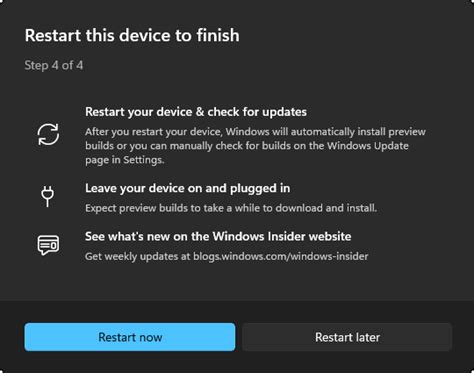
Task: Click 'See what's new on the Windows Insider website' heading
Action: (218, 236)
